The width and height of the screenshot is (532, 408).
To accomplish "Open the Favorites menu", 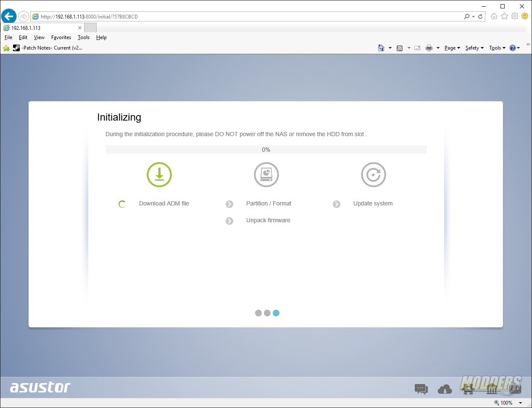I will (61, 37).
